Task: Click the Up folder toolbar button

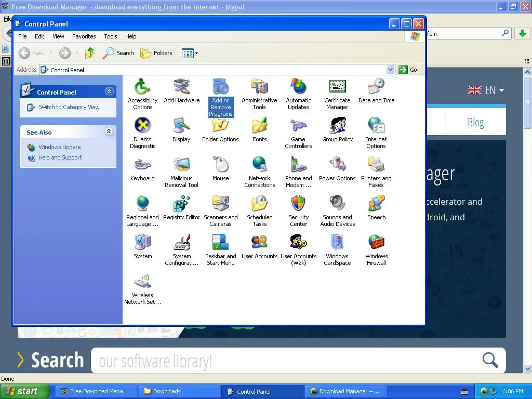Action: point(90,53)
